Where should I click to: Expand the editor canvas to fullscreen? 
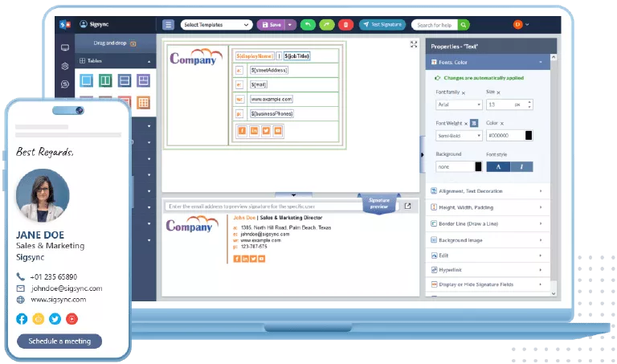[414, 44]
